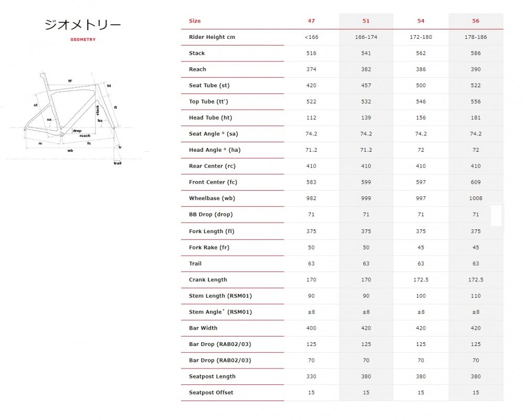This screenshot has width=525, height=420.
Task: Click the 1008 wheelbase value
Action: click(x=476, y=199)
